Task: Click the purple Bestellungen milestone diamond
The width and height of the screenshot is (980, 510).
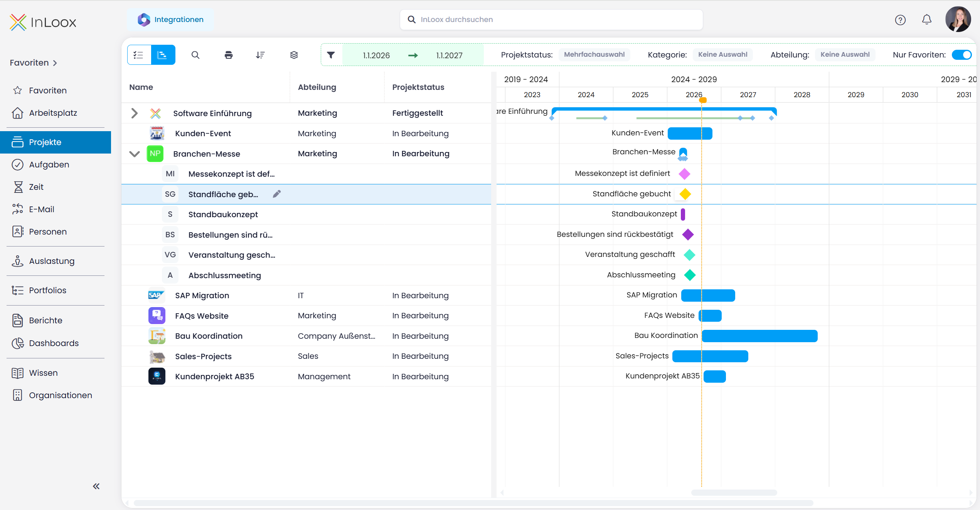Action: click(688, 235)
